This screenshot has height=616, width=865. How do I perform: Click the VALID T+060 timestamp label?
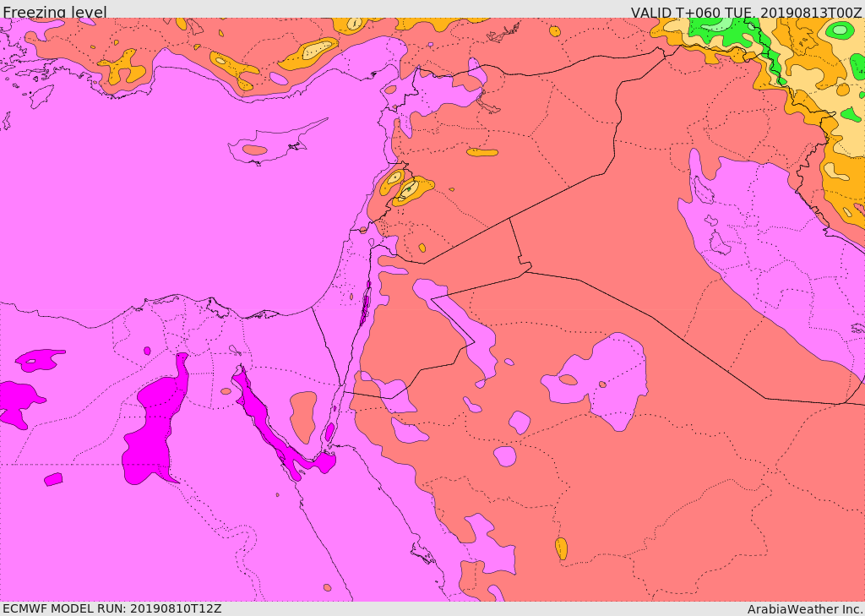pos(747,12)
